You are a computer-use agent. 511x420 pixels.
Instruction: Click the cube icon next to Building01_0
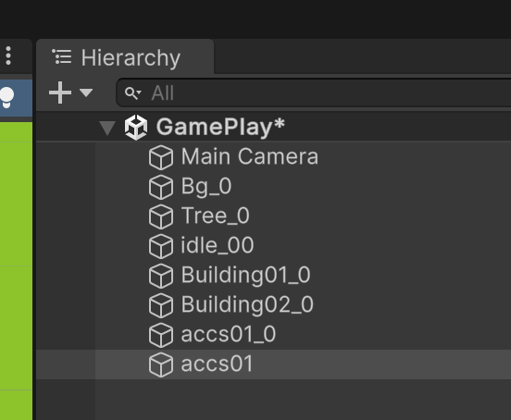pos(161,276)
